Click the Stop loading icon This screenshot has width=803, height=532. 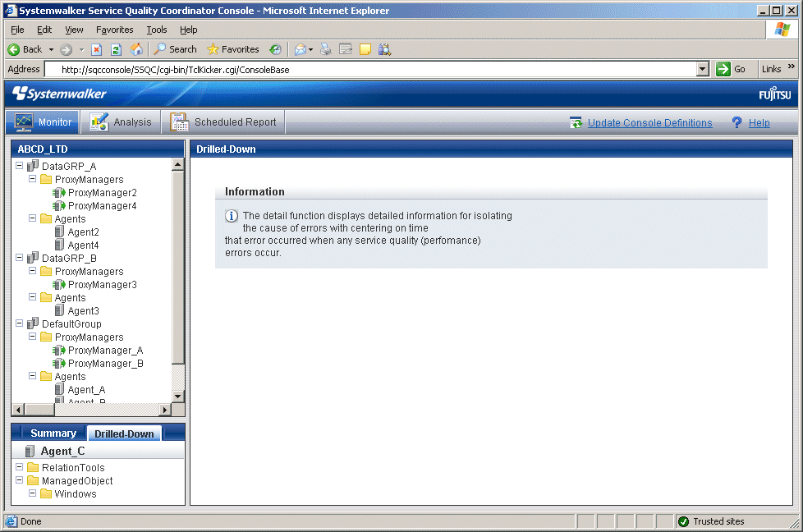click(96, 49)
